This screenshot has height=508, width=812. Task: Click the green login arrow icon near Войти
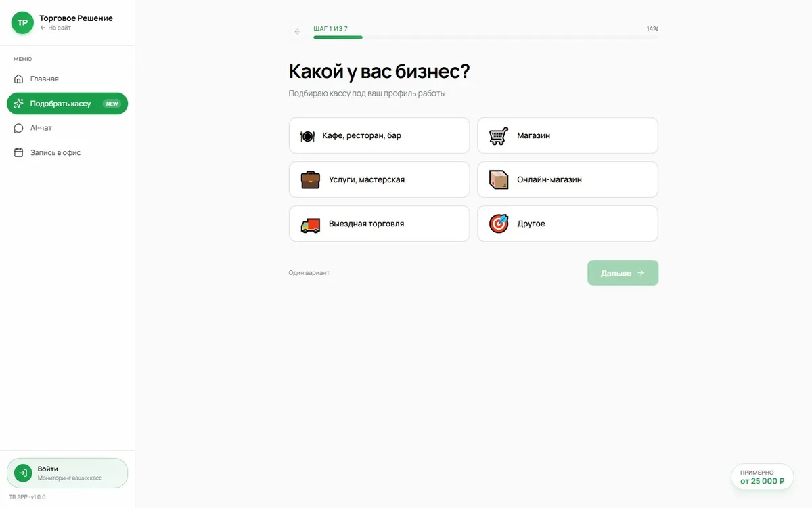[23, 473]
